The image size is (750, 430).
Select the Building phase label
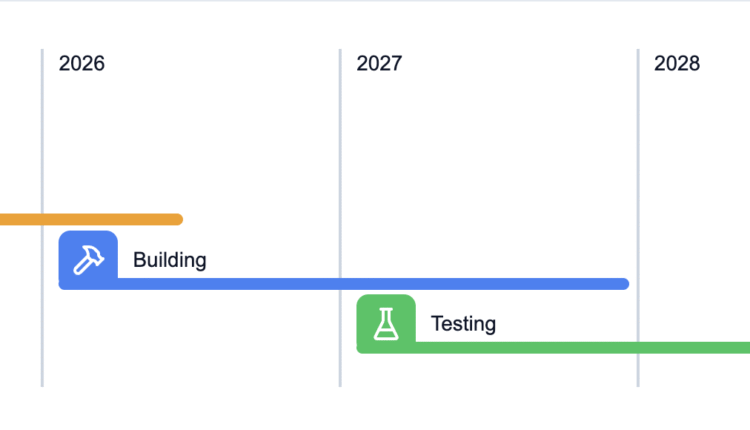(169, 261)
